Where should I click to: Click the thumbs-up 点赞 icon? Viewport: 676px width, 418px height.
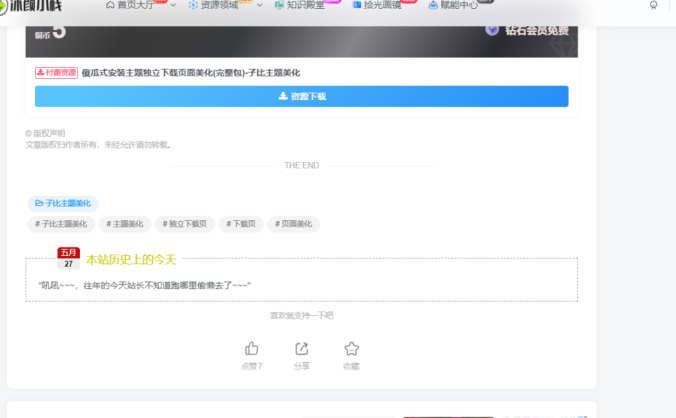pos(251,348)
